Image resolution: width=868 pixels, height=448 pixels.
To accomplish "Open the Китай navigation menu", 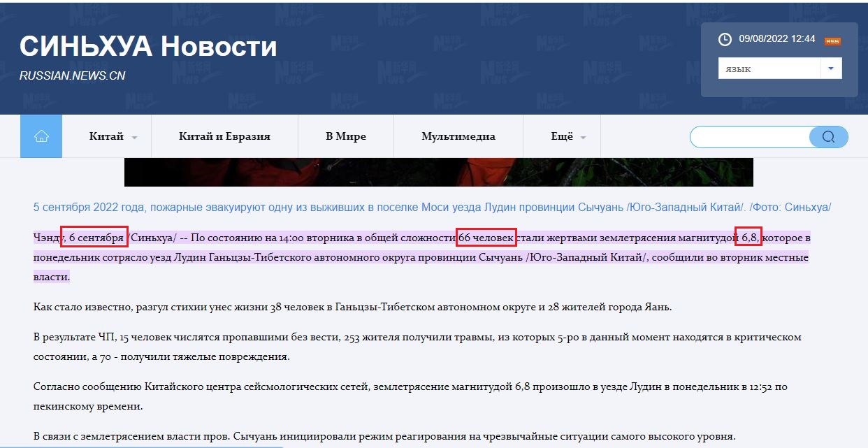I will 106,136.
